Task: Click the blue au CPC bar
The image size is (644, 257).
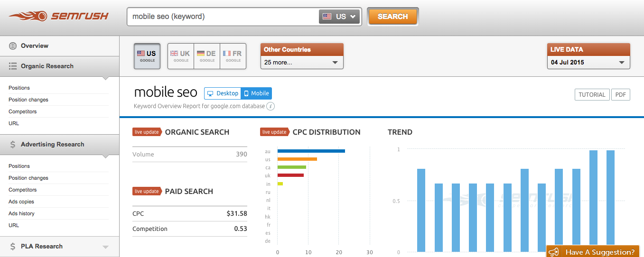Action: coord(311,151)
